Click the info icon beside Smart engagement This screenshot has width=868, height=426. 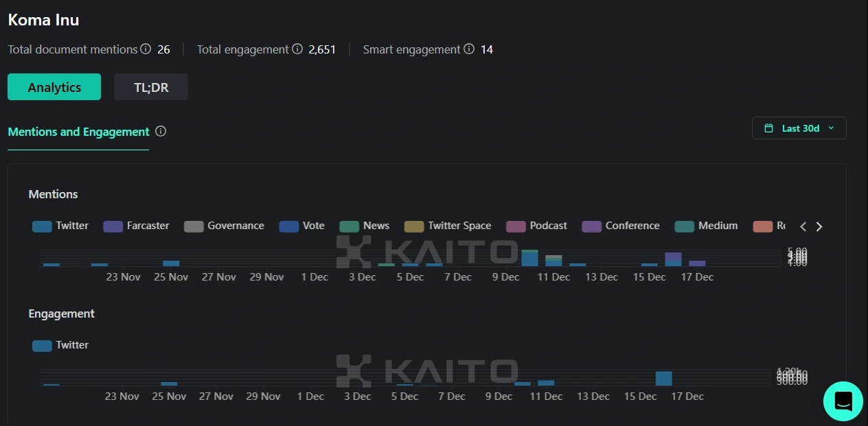tap(469, 49)
